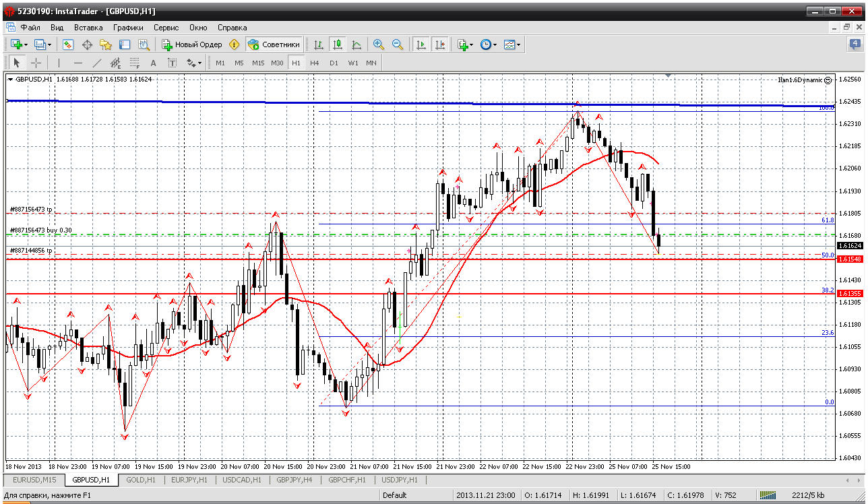Click the red 1.61548 price level label

(x=849, y=258)
